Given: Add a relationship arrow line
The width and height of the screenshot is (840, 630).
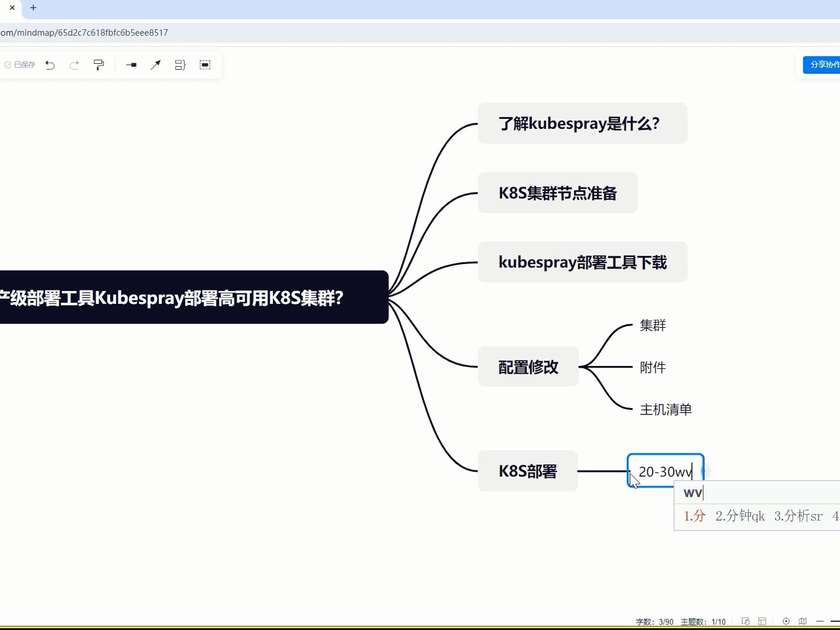Looking at the screenshot, I should click(x=155, y=65).
